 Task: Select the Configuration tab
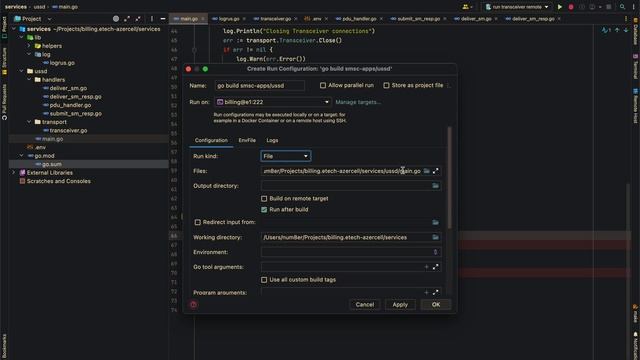pyautogui.click(x=211, y=140)
